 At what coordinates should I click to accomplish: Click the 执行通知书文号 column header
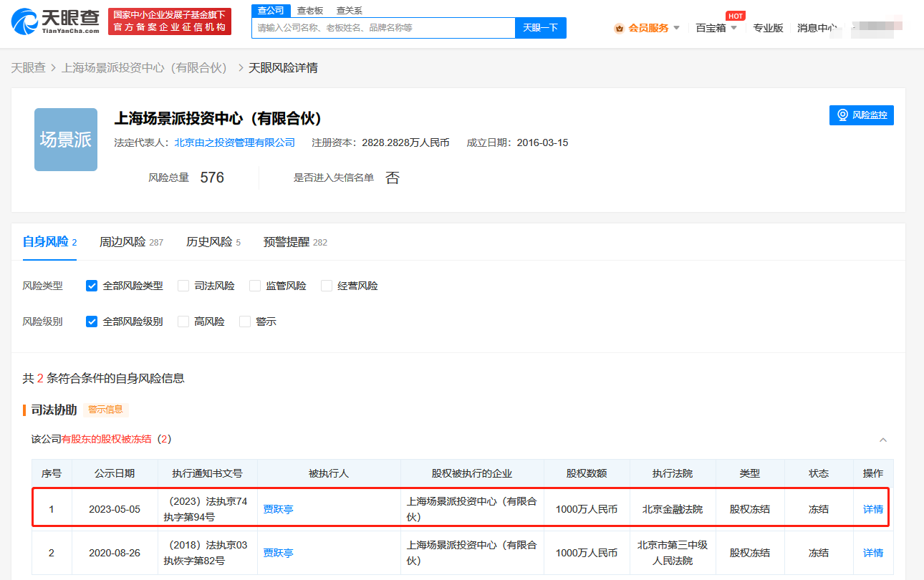pyautogui.click(x=208, y=473)
